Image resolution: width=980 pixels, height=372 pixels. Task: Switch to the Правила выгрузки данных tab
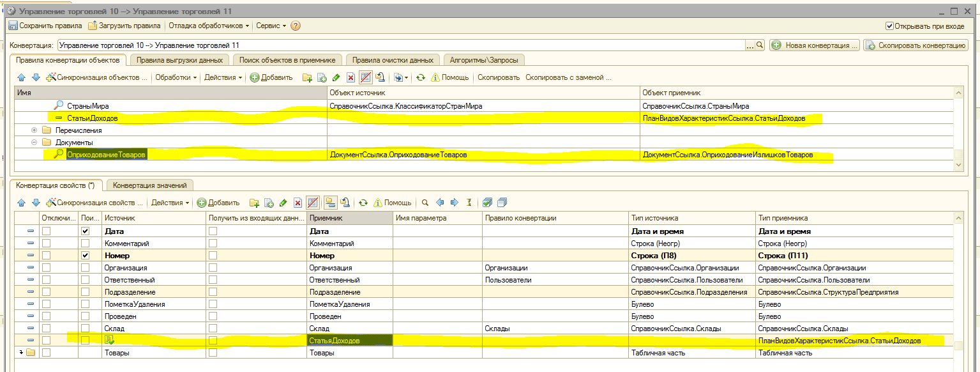tap(179, 60)
